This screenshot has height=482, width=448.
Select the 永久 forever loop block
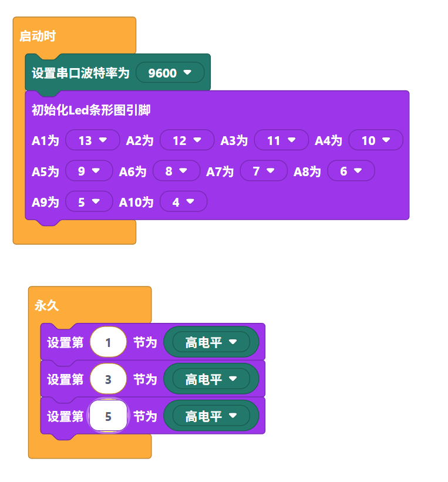[x=47, y=305]
